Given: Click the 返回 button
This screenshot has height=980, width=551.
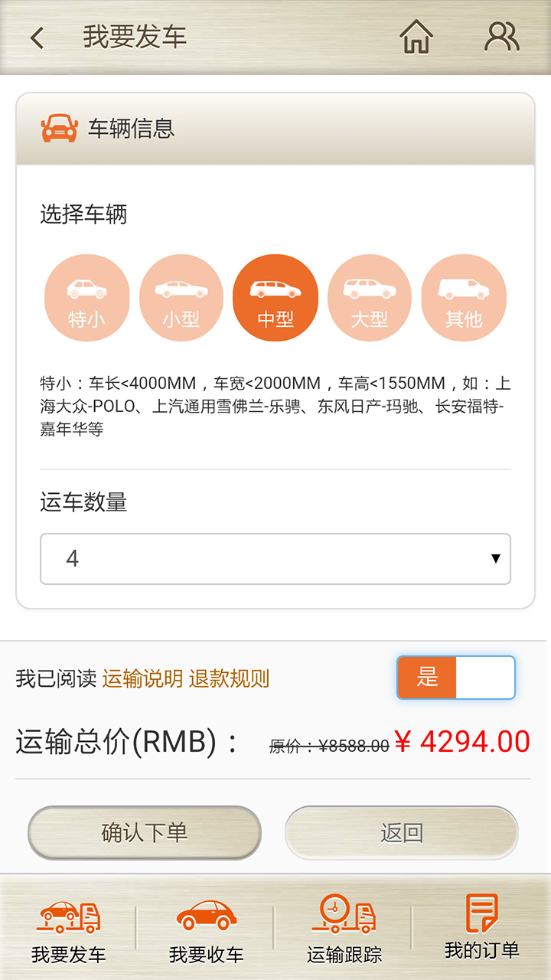Looking at the screenshot, I should point(402,832).
